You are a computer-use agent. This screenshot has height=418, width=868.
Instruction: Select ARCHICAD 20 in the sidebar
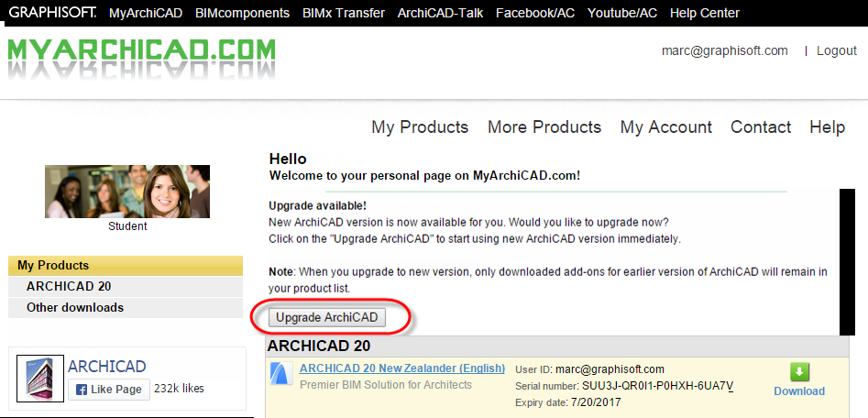point(126,287)
